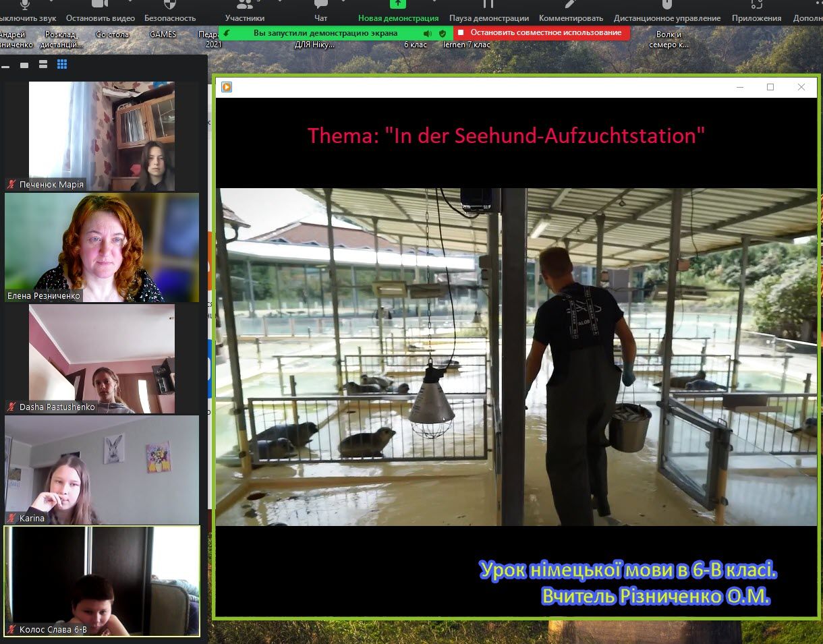
Task: Click speaker icon in green sharing bar
Action: pos(427,33)
